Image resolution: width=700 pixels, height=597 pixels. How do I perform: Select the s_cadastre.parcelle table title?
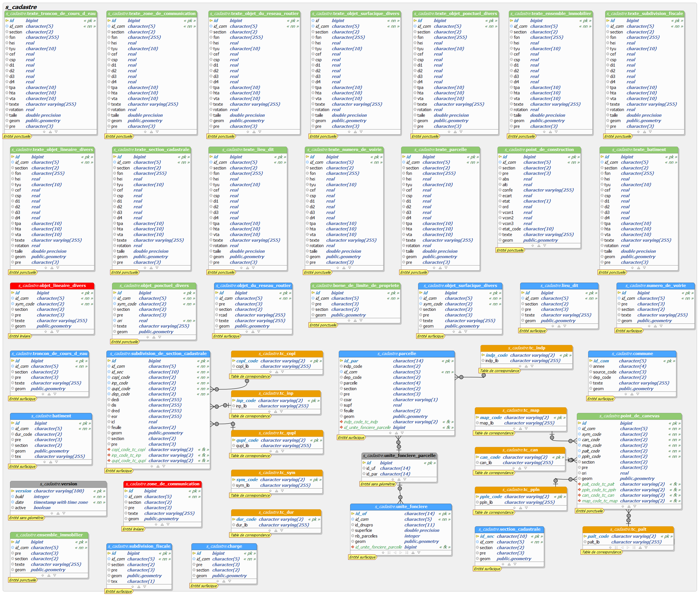pyautogui.click(x=397, y=354)
